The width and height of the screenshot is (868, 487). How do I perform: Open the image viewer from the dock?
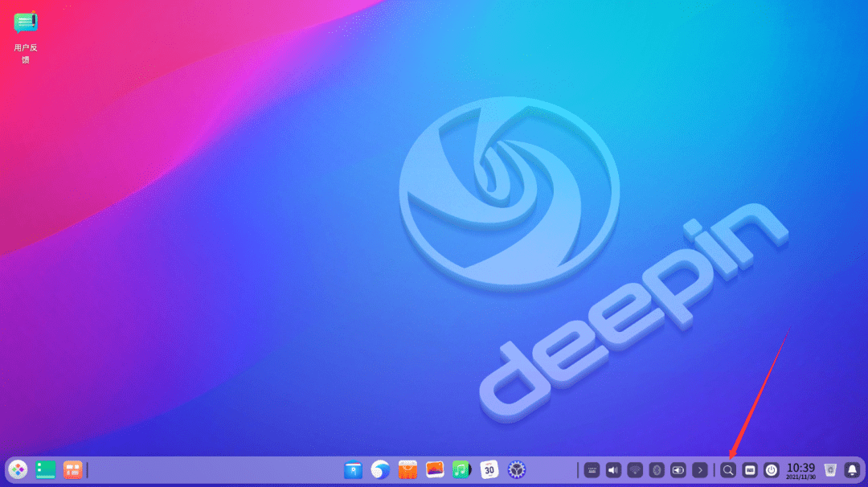pyautogui.click(x=434, y=470)
